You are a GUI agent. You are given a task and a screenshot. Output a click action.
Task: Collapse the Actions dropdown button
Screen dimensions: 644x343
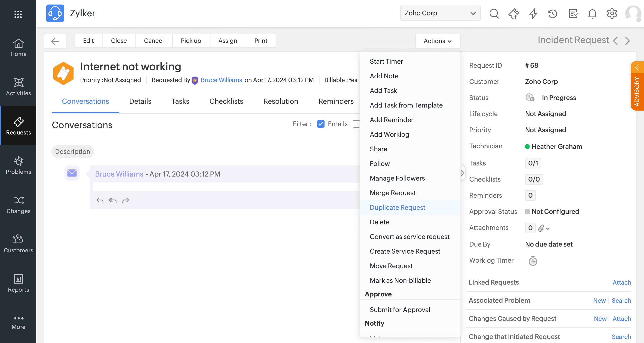click(438, 41)
